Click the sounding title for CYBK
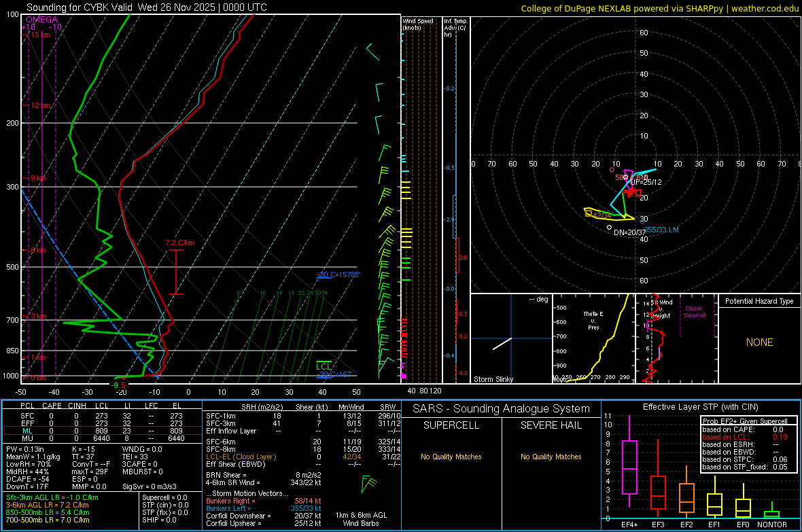Image resolution: width=802 pixels, height=532 pixels. click(146, 7)
